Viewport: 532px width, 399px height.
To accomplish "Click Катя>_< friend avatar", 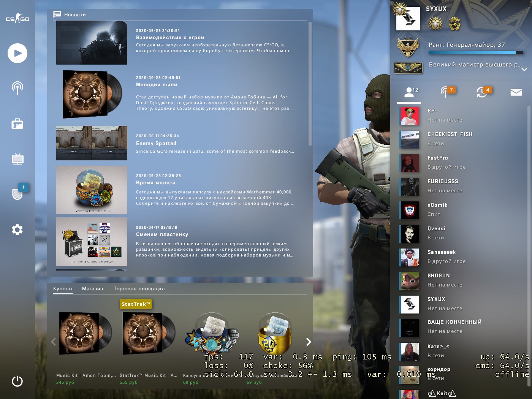I will (x=409, y=351).
